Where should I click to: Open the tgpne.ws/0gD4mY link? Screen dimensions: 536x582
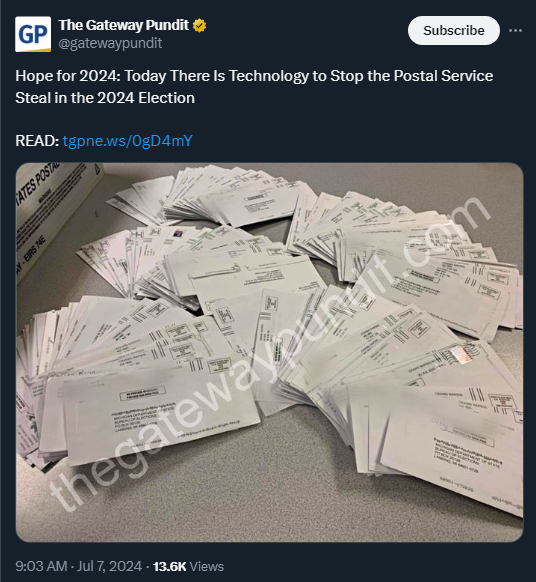pos(127,141)
